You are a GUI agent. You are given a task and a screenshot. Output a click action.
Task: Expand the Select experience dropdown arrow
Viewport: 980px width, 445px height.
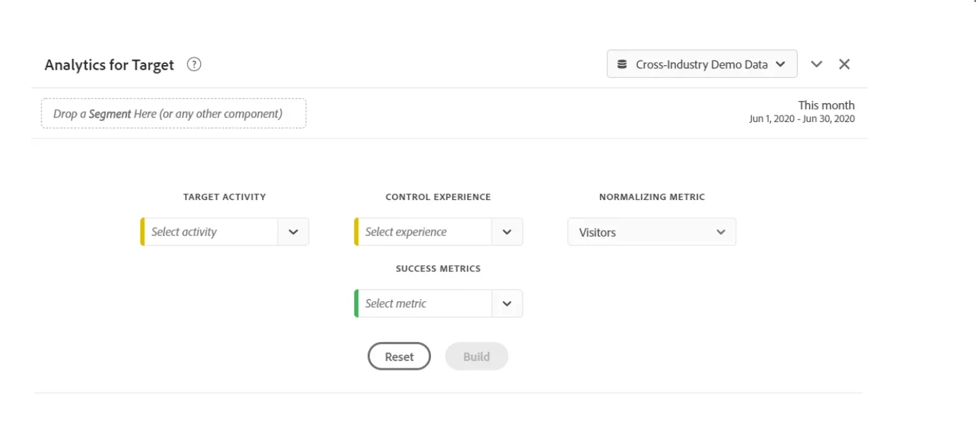(507, 232)
